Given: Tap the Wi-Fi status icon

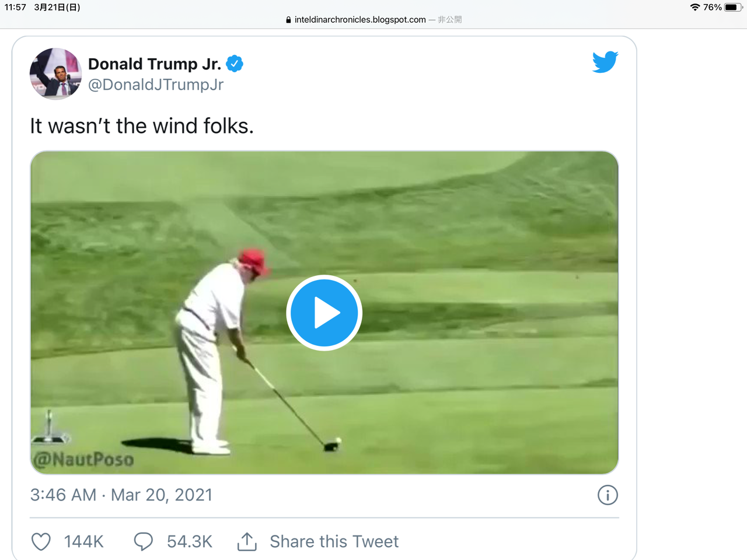Looking at the screenshot, I should (x=694, y=8).
